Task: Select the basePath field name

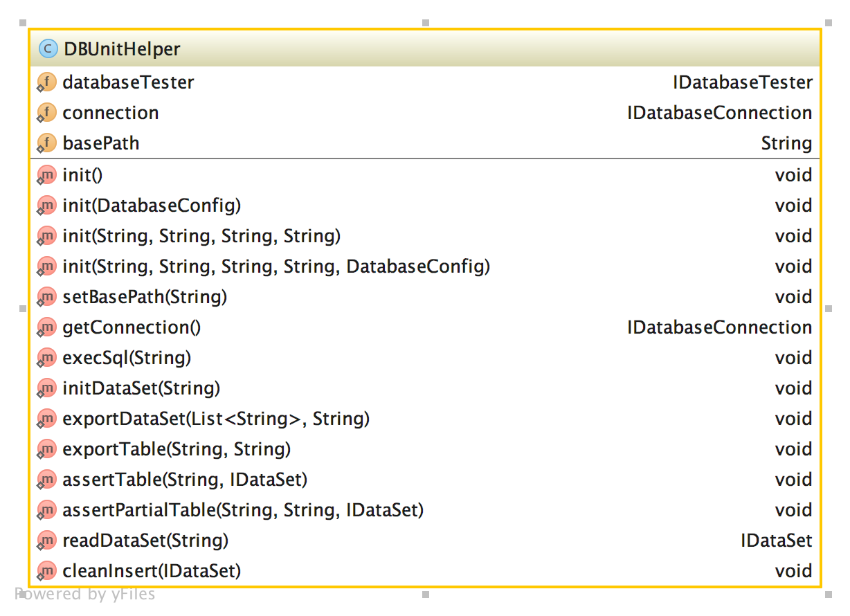Action: [101, 143]
